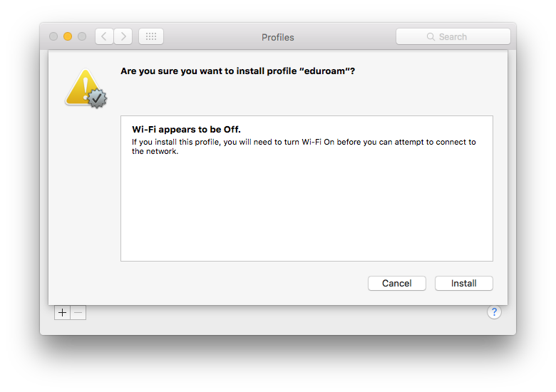
Task: Click the yellow warning profile icon
Action: [x=86, y=88]
